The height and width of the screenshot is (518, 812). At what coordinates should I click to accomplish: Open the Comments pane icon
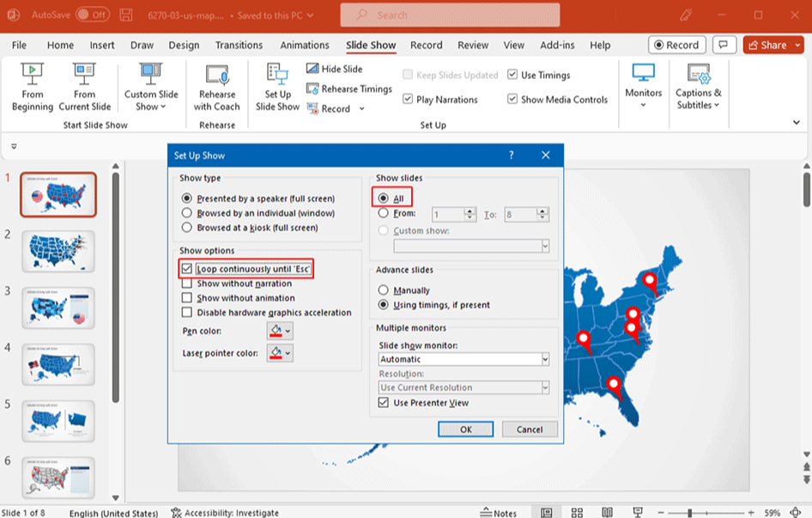[x=724, y=46]
